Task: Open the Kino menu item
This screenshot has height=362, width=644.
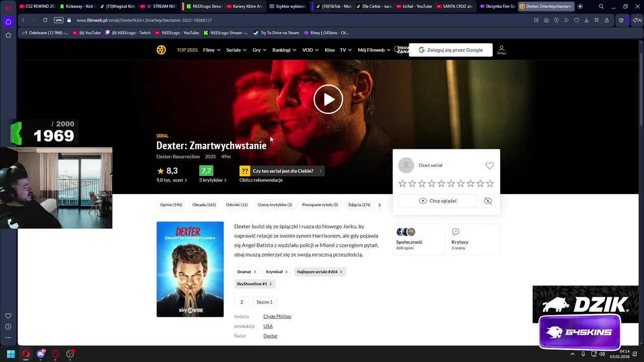Action: pos(330,50)
